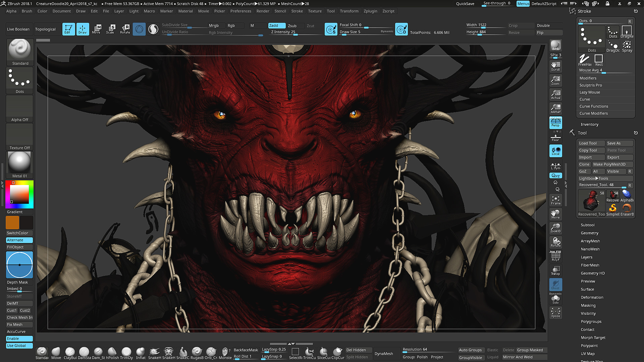The width and height of the screenshot is (644, 362).
Task: Expand the Masking section
Action: coord(588,305)
